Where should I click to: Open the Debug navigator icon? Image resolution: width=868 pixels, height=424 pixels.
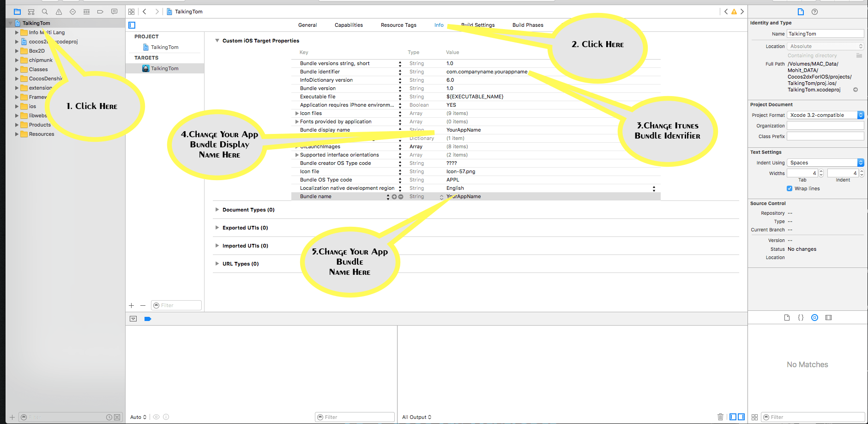[86, 12]
